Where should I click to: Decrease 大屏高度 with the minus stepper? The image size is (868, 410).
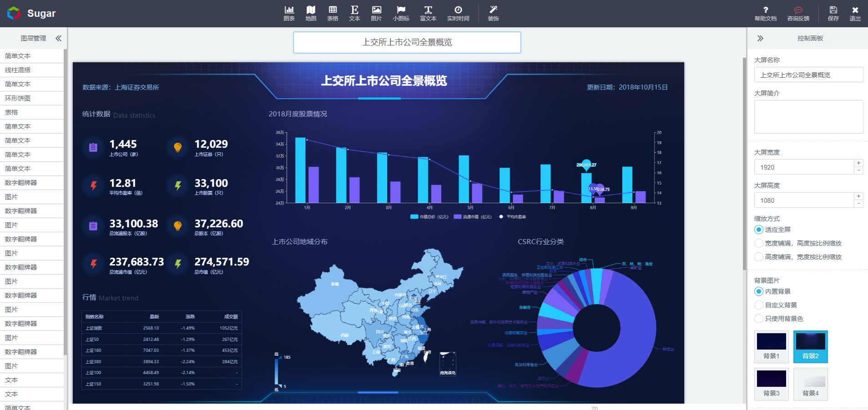click(858, 204)
